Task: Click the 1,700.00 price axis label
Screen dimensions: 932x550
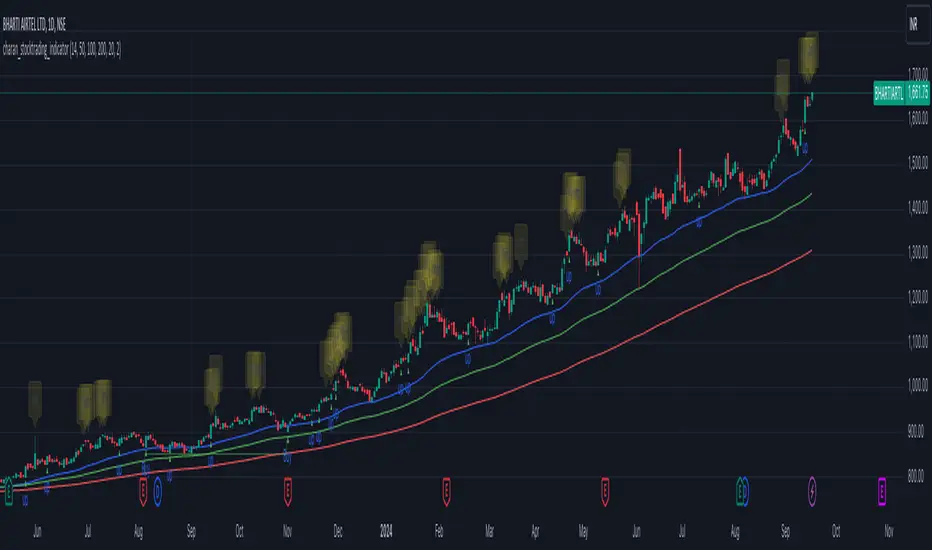Action: (x=918, y=74)
